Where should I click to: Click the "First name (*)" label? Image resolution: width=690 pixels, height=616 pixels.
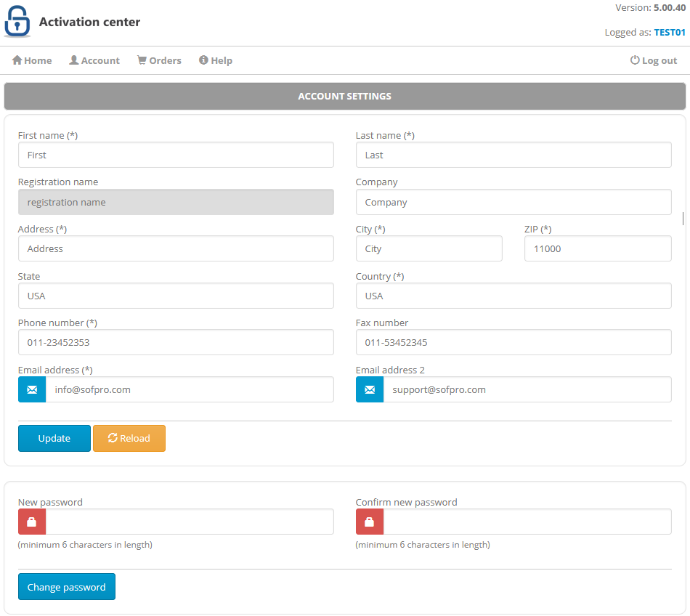(x=48, y=136)
